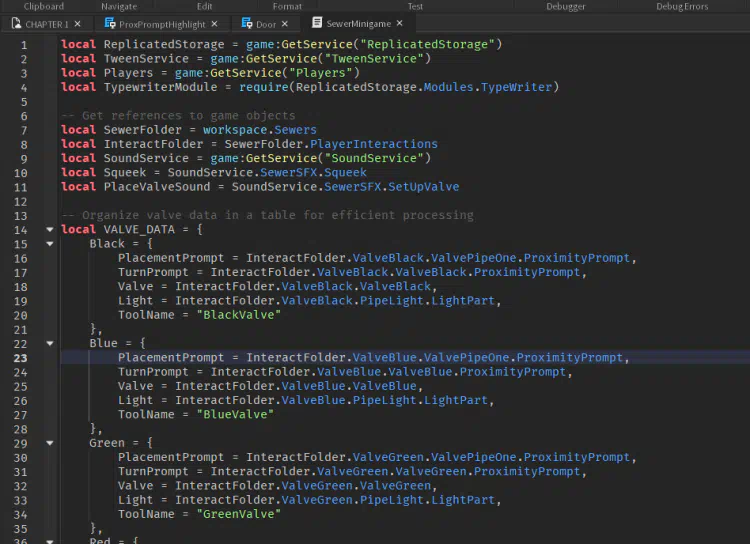Click line number 14 in the gutter
The width and height of the screenshot is (750, 544).
(20, 230)
